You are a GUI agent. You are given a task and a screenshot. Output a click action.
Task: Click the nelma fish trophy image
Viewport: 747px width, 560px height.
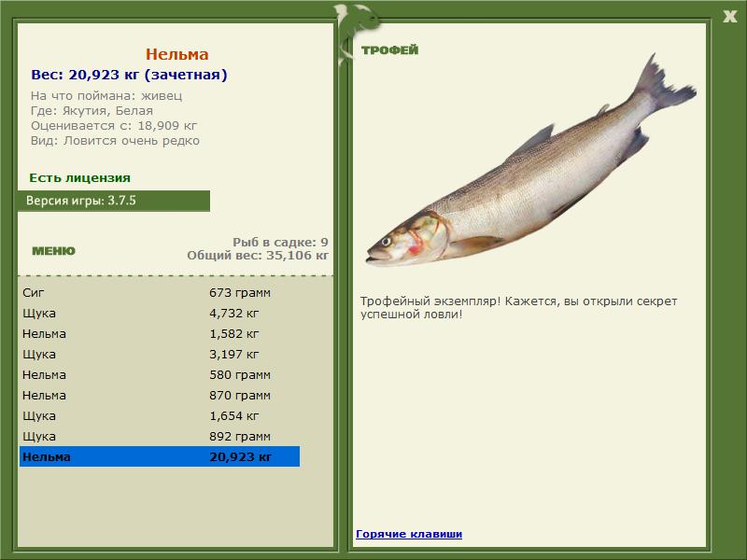[x=530, y=160]
